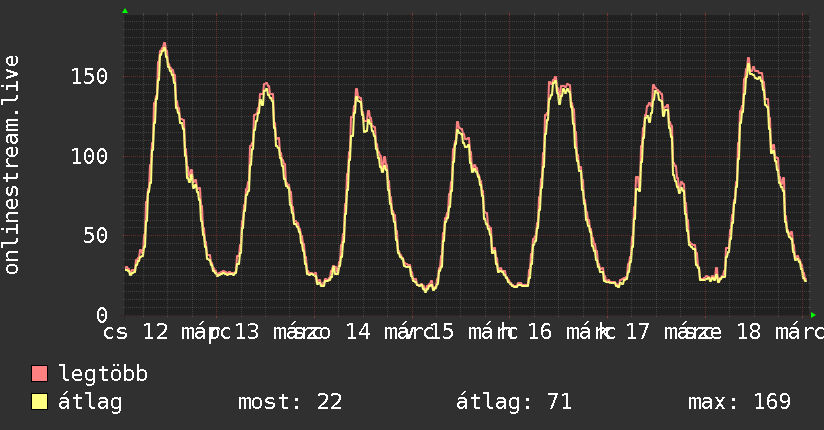Click the 'átlag: 71' statistic
The image size is (824, 430).
(x=513, y=402)
